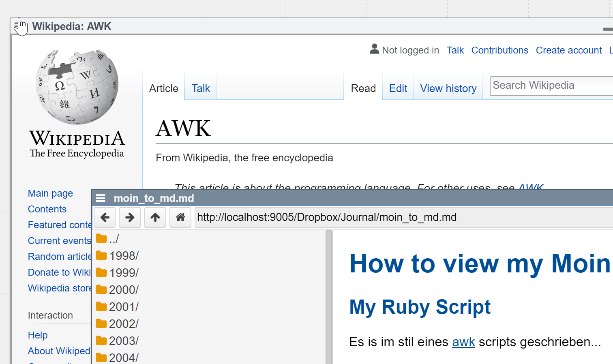Click the 1998/ folder icon

click(x=101, y=256)
